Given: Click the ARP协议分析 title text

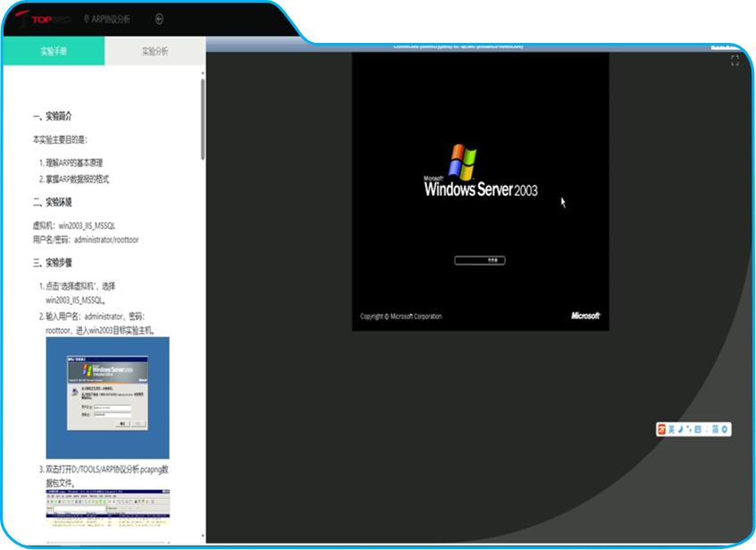Looking at the screenshot, I should 111,18.
